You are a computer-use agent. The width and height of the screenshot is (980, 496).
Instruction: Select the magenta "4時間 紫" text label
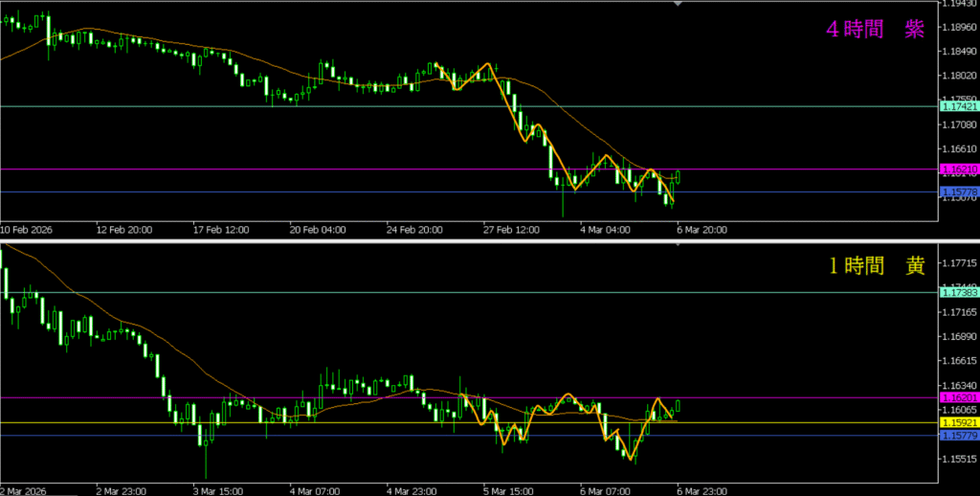pos(875,30)
